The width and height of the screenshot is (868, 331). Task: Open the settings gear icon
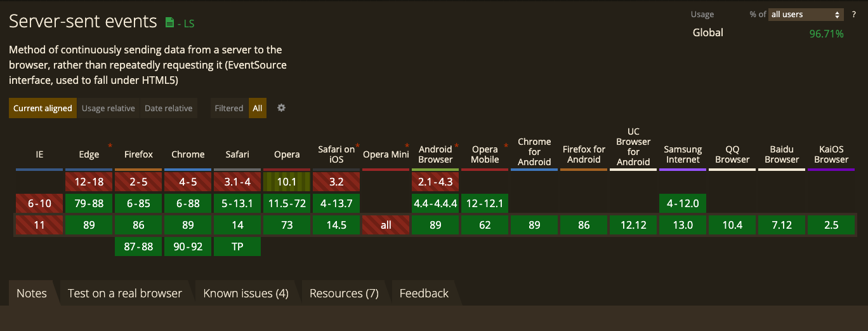(x=281, y=108)
